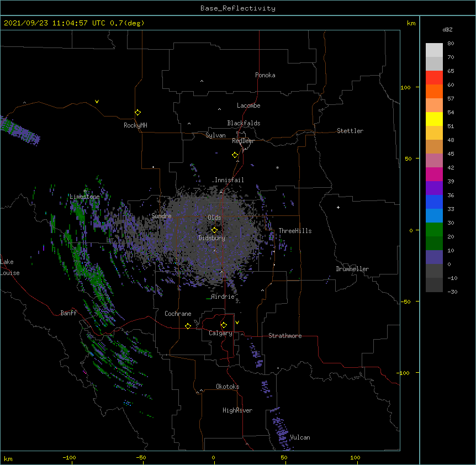Click the Cochrane city label

tap(178, 314)
